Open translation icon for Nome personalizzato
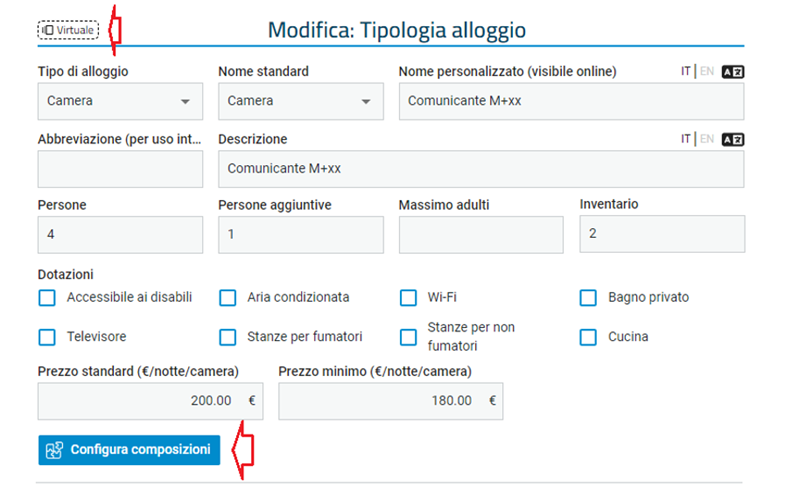 732,72
